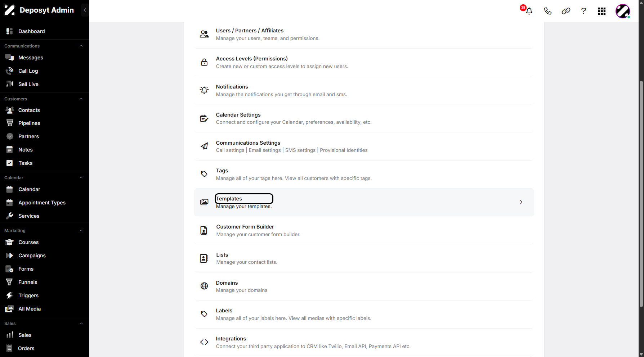This screenshot has height=357, width=644.
Task: Click the Tags tag icon
Action: (x=204, y=174)
